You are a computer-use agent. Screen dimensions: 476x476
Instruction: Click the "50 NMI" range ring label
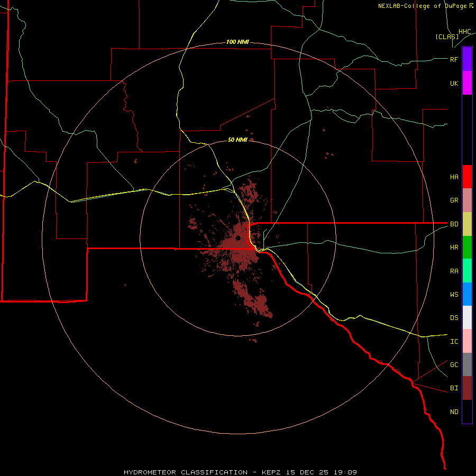[237, 140]
